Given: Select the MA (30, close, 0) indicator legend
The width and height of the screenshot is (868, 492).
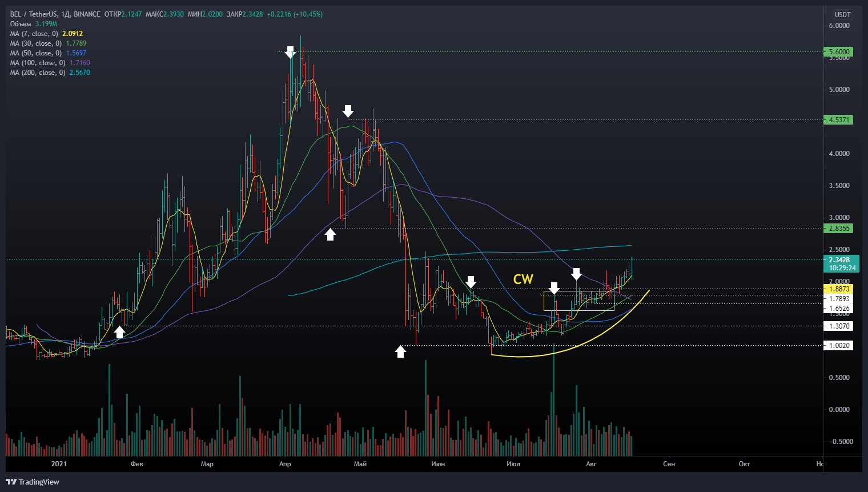Looking at the screenshot, I should (x=48, y=43).
